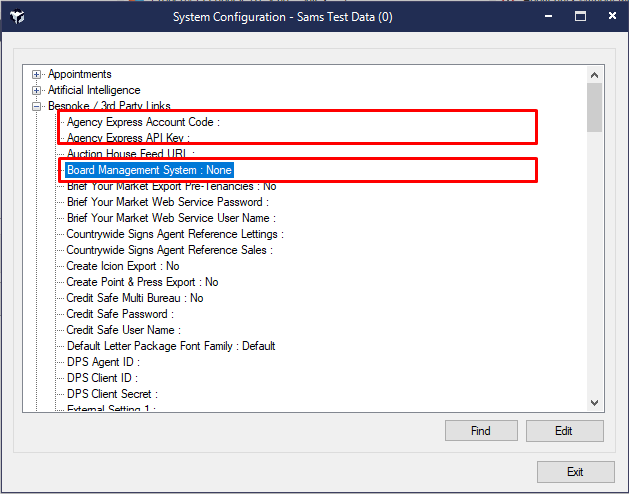Maximize the System Configuration window
Image resolution: width=629 pixels, height=494 pixels.
pyautogui.click(x=580, y=16)
